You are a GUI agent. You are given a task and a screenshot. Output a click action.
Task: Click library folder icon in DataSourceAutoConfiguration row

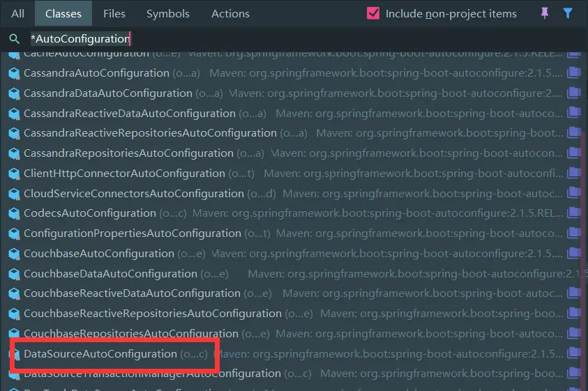(x=574, y=353)
